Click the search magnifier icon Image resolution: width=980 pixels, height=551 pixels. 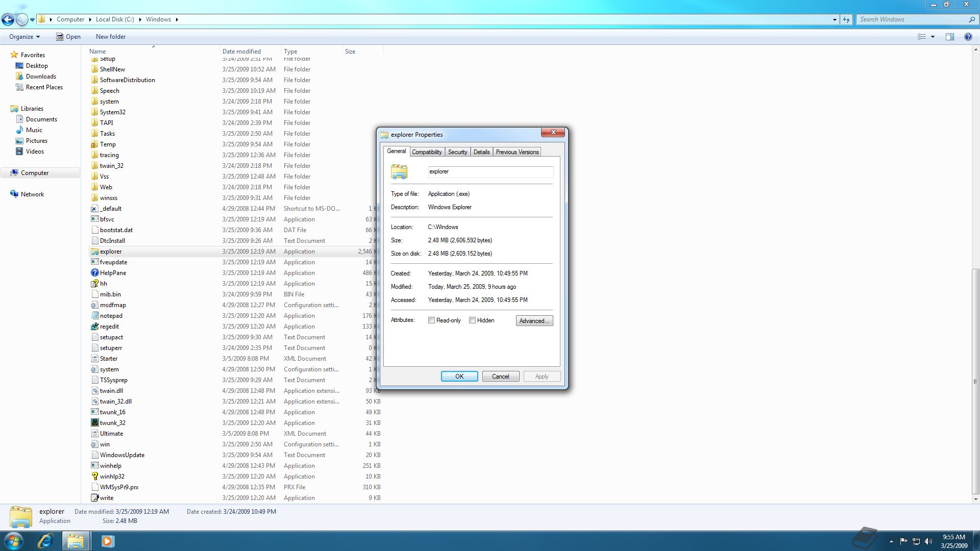click(971, 19)
